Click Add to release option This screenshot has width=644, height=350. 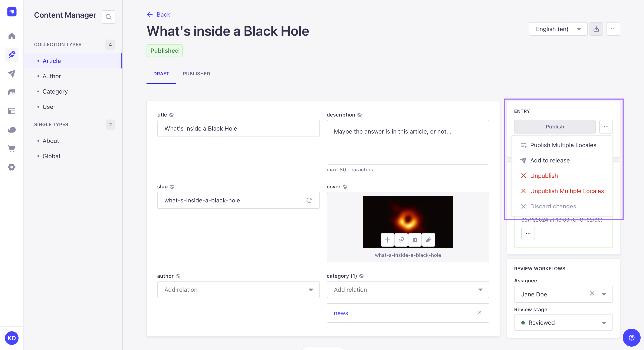point(550,160)
